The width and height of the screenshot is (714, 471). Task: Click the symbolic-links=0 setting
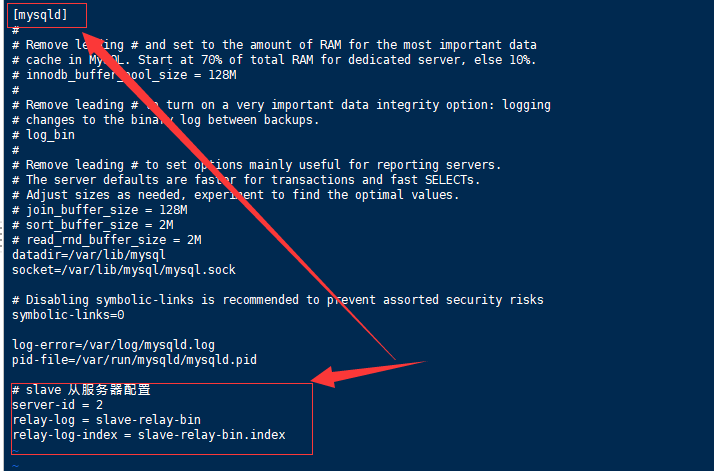[x=68, y=314]
